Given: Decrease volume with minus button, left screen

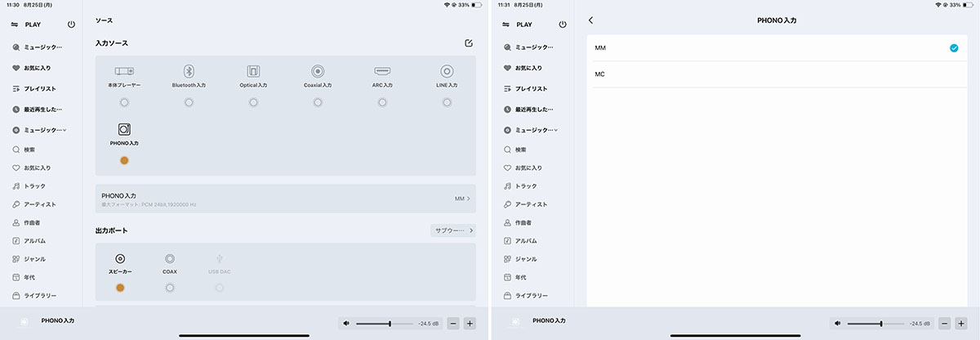Looking at the screenshot, I should click(x=453, y=324).
